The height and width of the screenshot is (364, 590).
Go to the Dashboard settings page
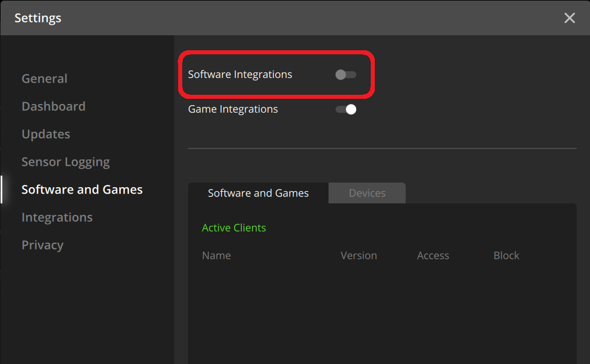coord(53,106)
